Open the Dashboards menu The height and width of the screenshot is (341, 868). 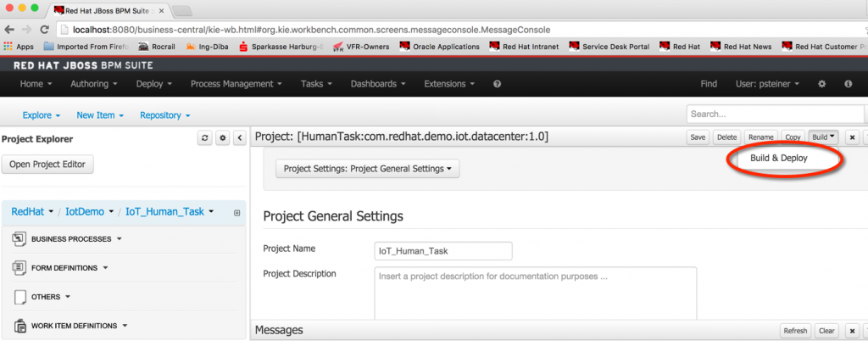click(378, 84)
